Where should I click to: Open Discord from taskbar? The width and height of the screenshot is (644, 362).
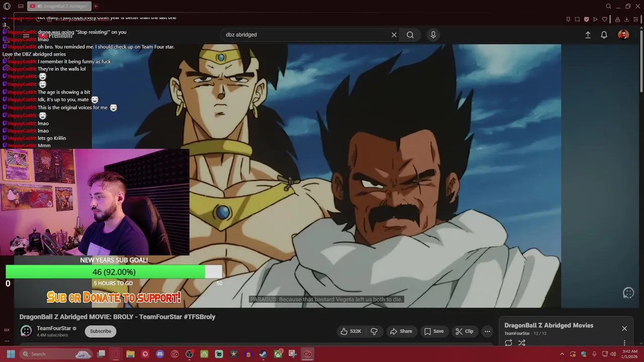tap(160, 354)
